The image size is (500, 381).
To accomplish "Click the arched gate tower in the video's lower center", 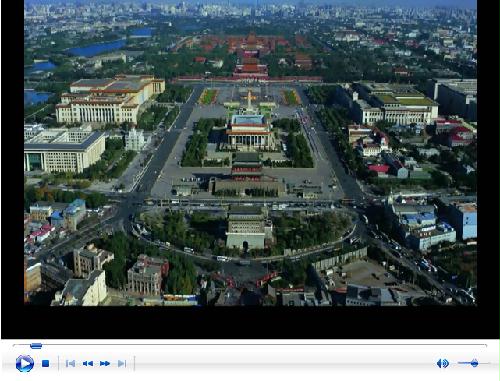I will tap(247, 228).
